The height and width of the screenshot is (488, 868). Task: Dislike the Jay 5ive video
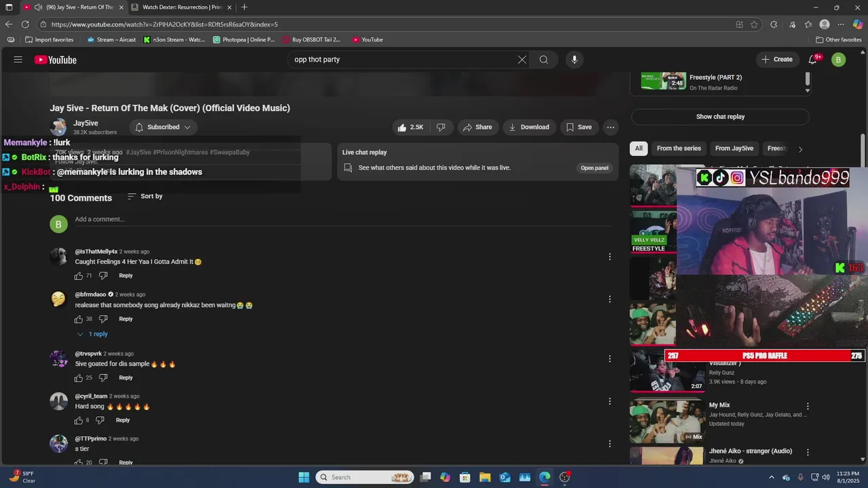coord(441,127)
